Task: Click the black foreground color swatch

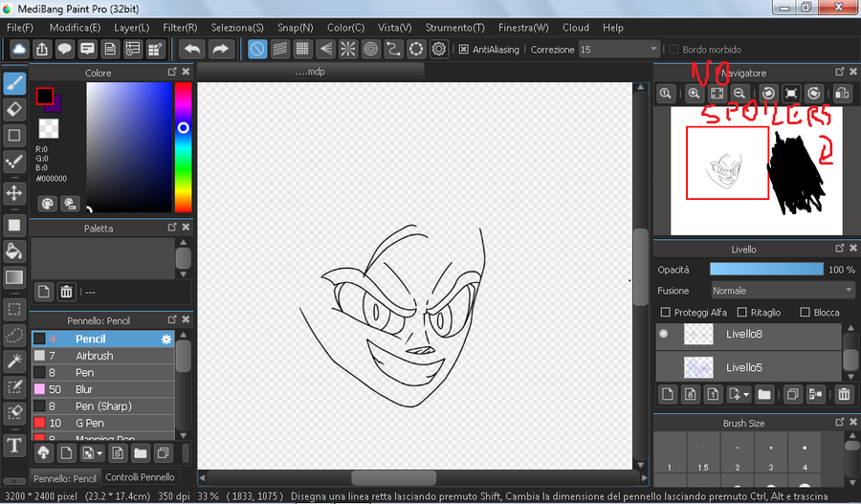Action: click(44, 96)
